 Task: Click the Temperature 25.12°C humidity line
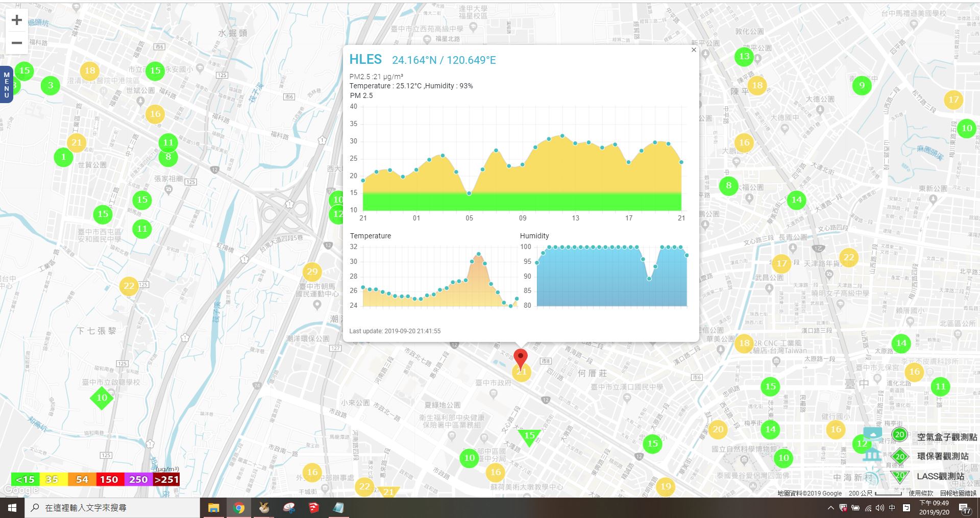pos(411,86)
